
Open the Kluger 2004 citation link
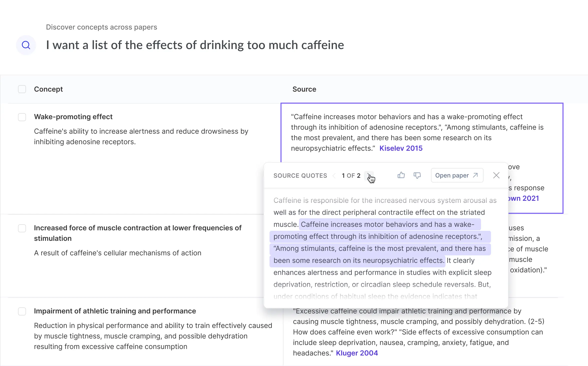coord(357,353)
